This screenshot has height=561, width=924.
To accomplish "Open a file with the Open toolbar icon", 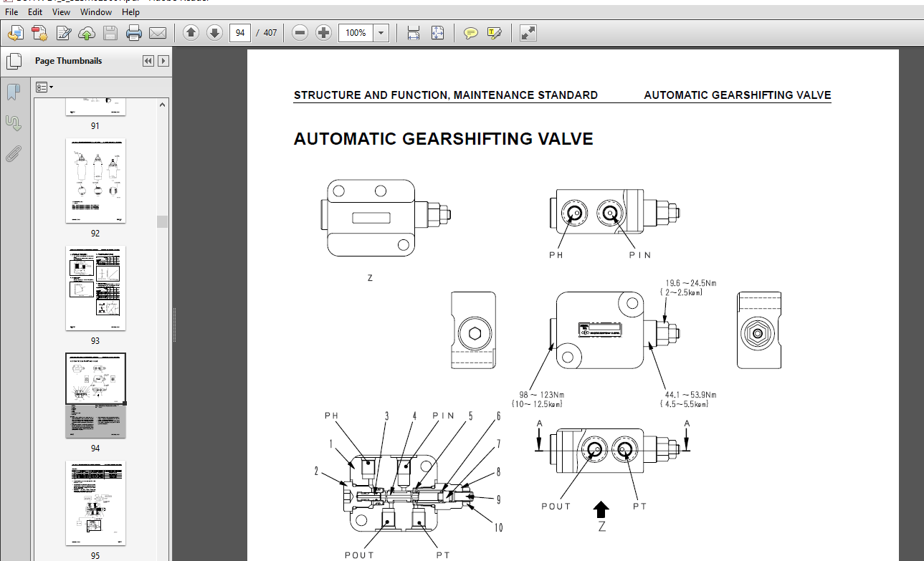I will click(16, 33).
